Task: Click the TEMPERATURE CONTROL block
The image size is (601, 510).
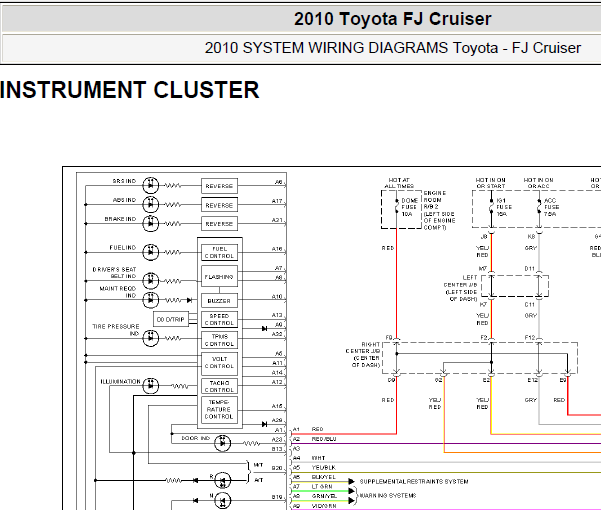Action: 219,410
